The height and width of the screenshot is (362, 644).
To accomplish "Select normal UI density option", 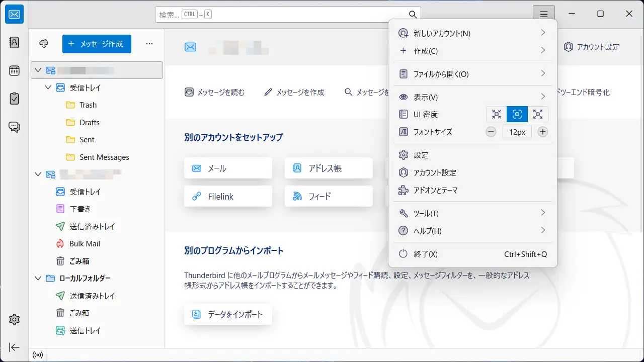I will click(517, 115).
